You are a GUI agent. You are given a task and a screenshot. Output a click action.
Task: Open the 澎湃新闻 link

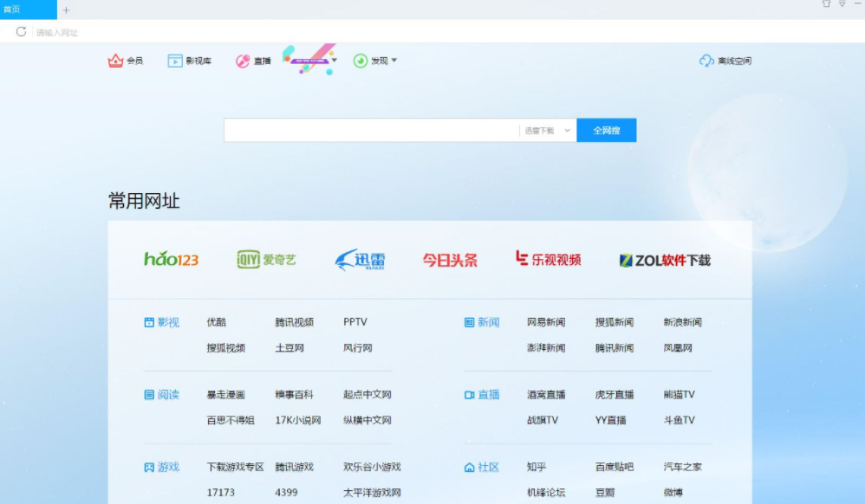click(545, 348)
